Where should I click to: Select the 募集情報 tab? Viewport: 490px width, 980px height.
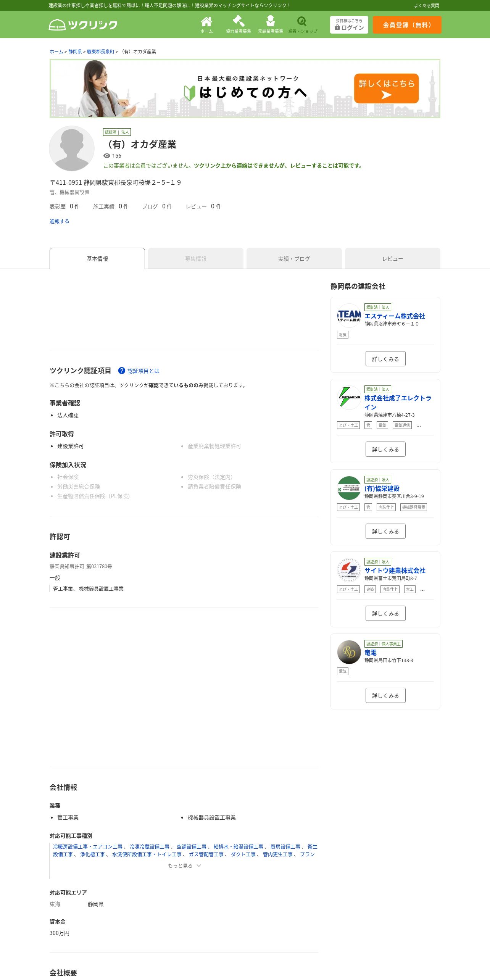(196, 258)
